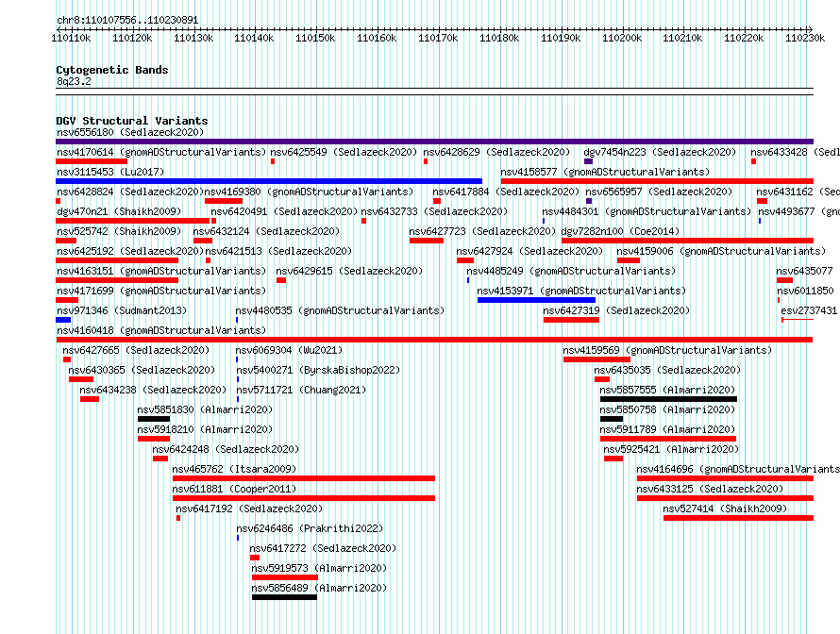This screenshot has width=840, height=634.
Task: Click nsv5919573 (Almarri2020) label
Action: [319, 568]
